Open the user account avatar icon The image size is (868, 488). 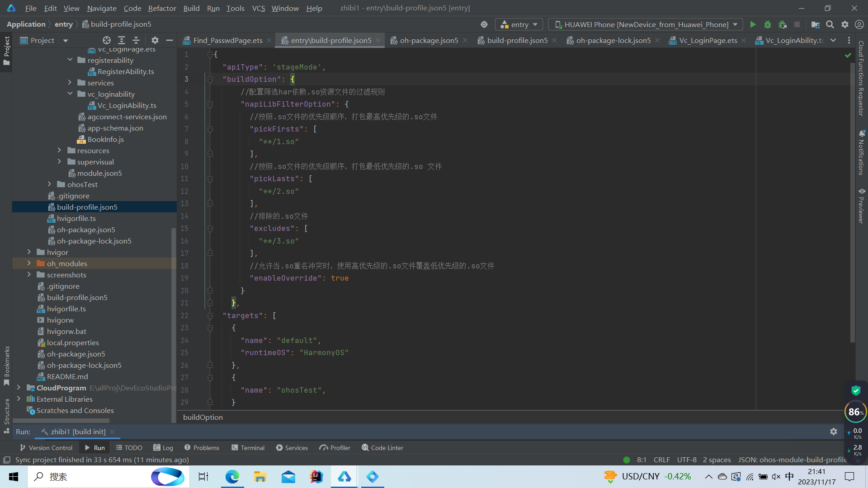859,24
